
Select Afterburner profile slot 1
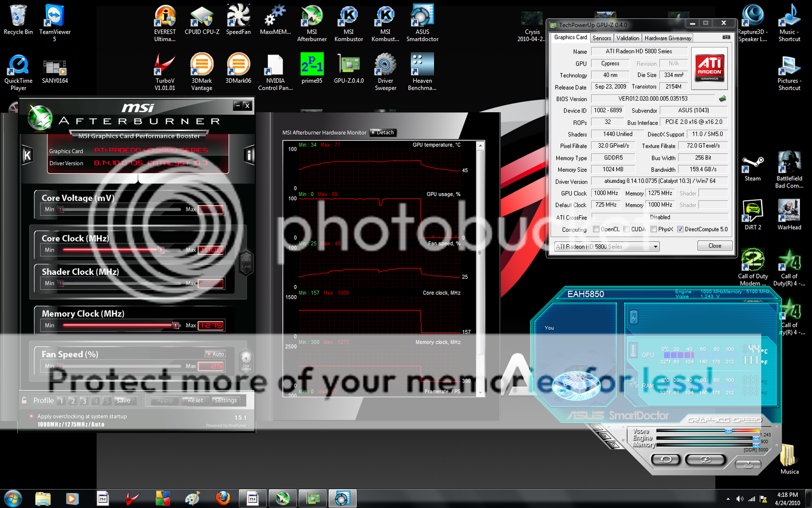click(61, 401)
